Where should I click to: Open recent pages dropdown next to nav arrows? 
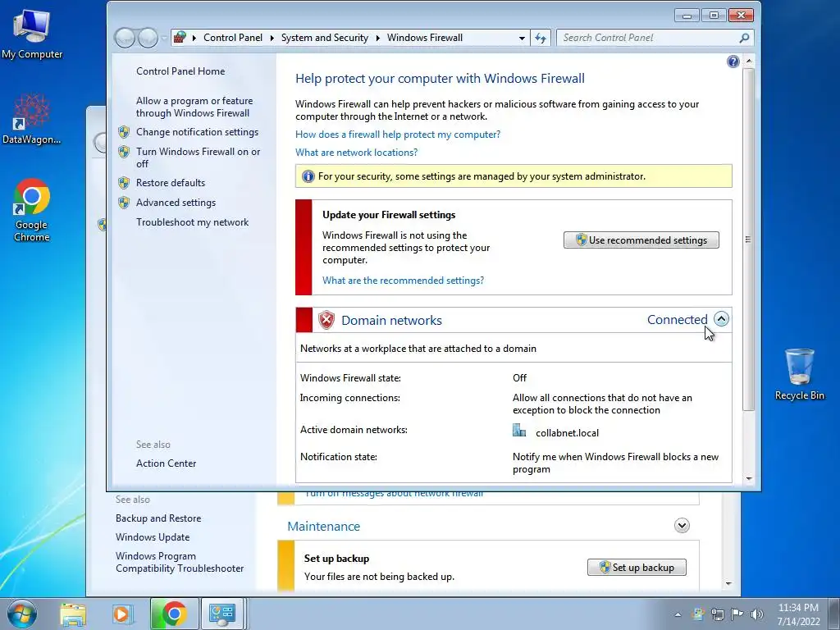[164, 38]
